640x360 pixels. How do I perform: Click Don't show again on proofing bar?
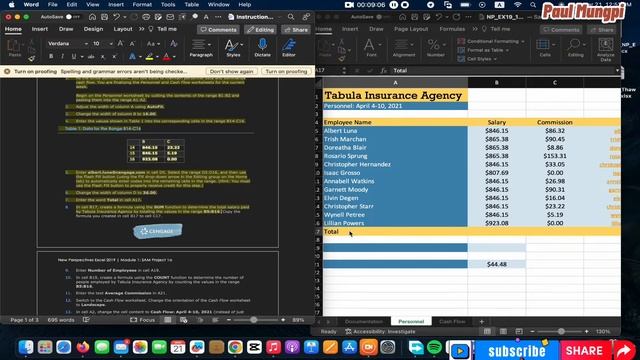click(231, 71)
